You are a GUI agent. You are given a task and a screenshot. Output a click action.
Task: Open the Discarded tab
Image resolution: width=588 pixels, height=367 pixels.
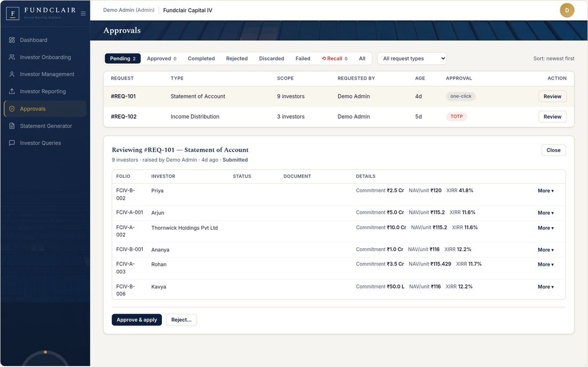coord(272,58)
